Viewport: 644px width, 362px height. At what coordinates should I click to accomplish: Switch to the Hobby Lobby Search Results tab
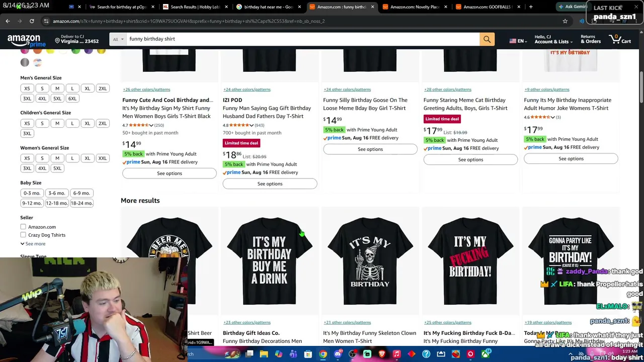point(194,7)
